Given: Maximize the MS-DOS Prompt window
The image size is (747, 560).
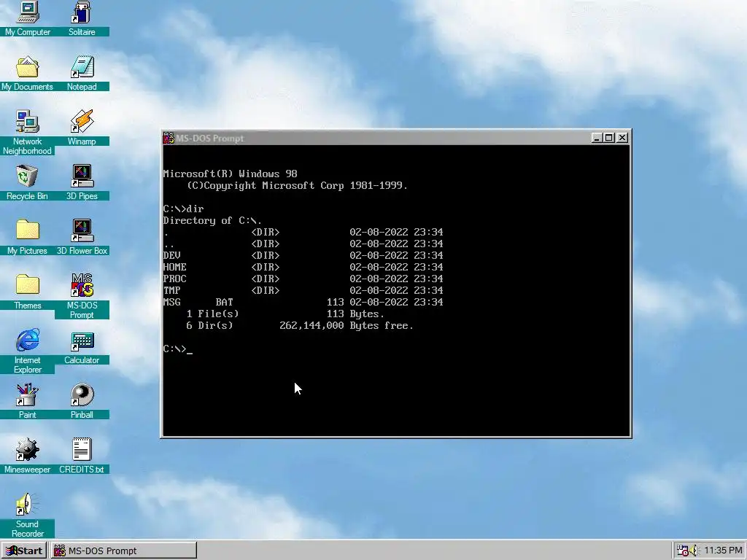Looking at the screenshot, I should coord(608,138).
